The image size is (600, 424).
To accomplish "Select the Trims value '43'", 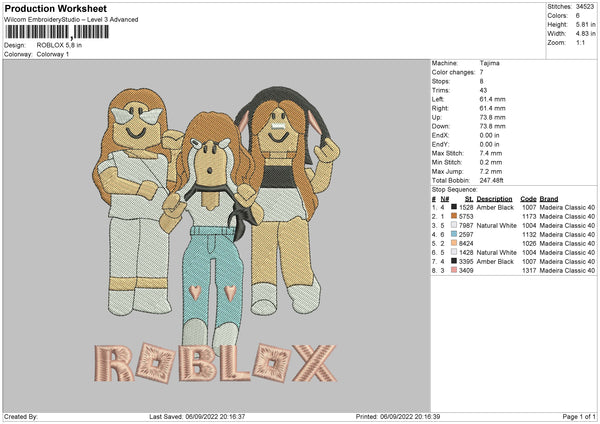I will 483,90.
